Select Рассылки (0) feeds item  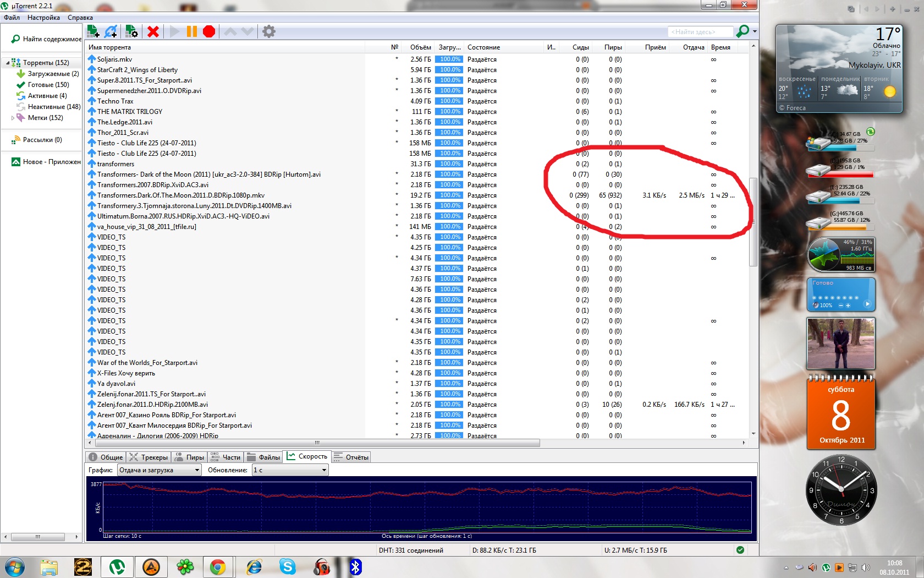tap(37, 140)
